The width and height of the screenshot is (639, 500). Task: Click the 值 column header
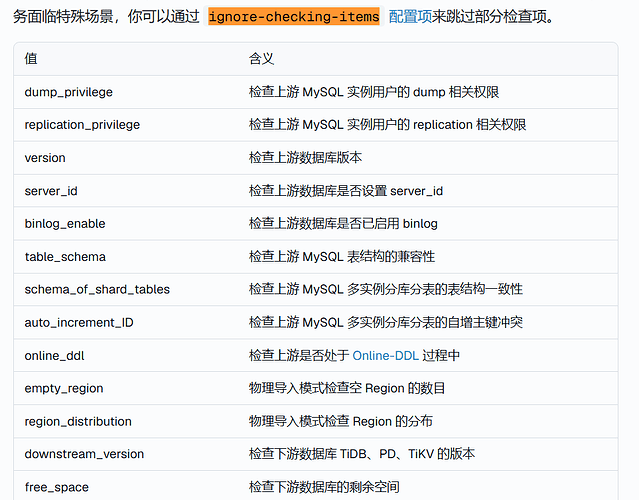point(31,59)
